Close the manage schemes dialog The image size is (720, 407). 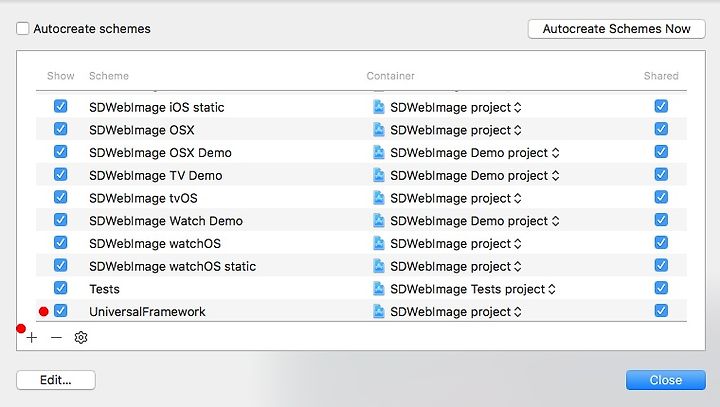coord(666,380)
